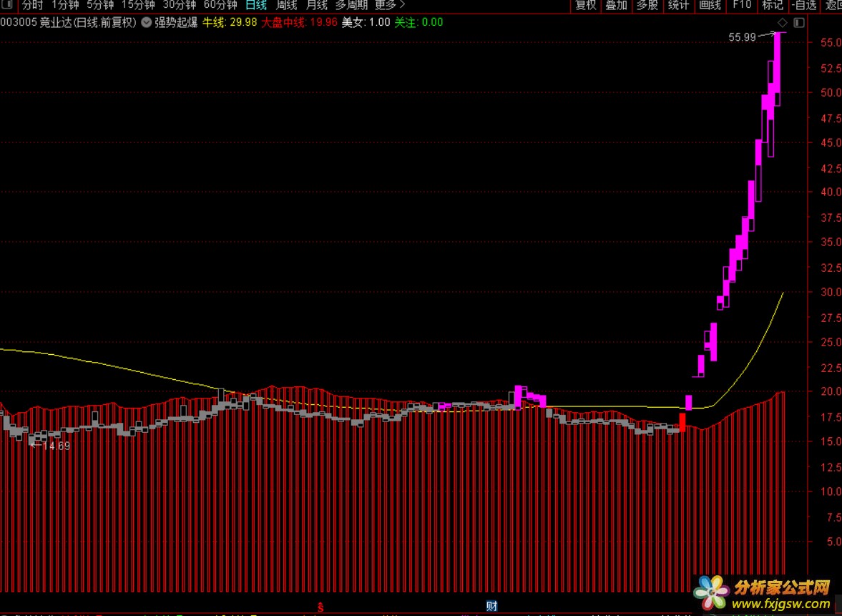Click the 统计 statistics button
The height and width of the screenshot is (616, 842).
tap(679, 5)
